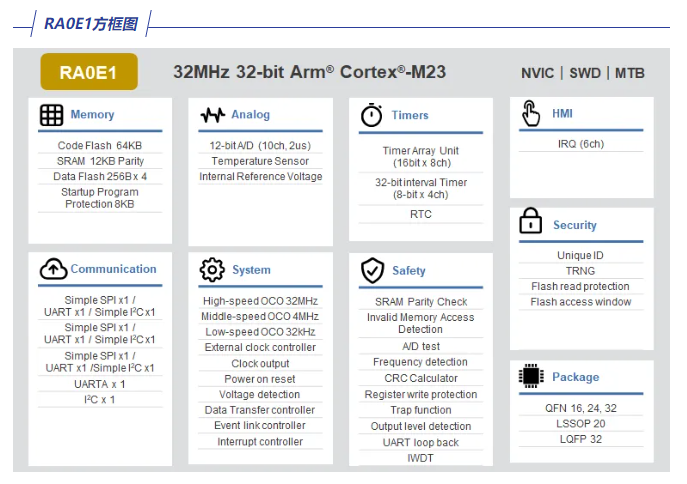Select Event link controller row
The image size is (687, 484).
(260, 425)
